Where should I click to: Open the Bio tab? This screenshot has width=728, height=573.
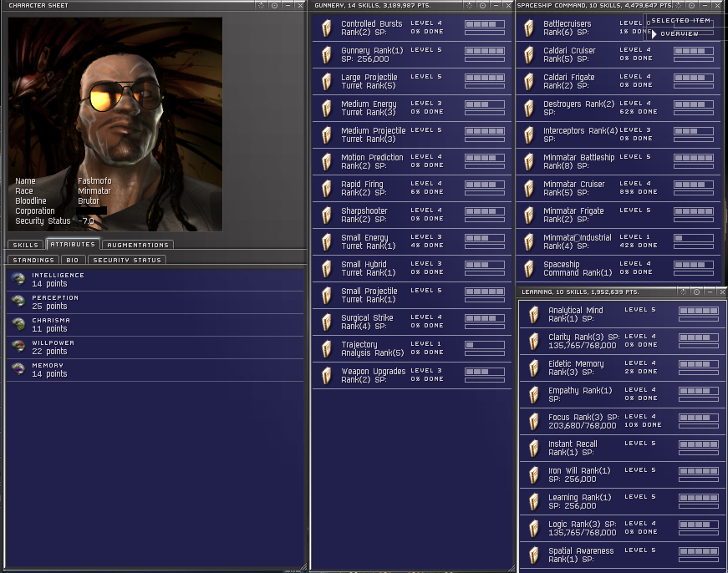point(73,261)
